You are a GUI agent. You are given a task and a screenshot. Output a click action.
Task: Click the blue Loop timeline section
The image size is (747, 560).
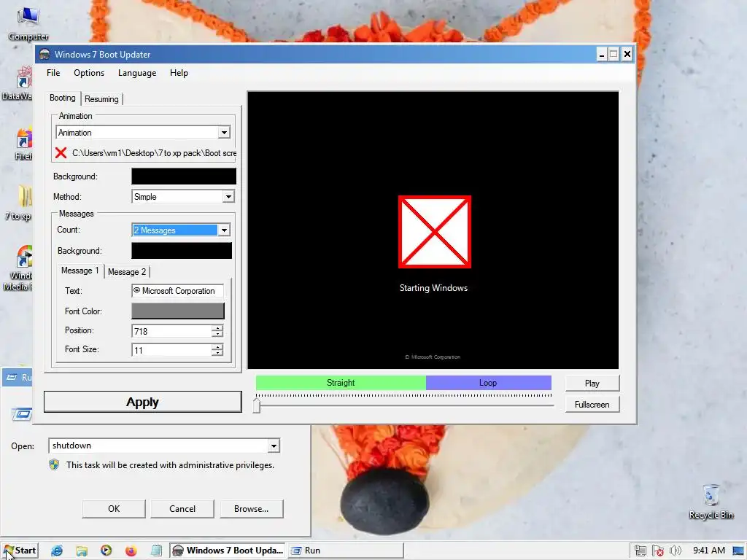click(488, 383)
